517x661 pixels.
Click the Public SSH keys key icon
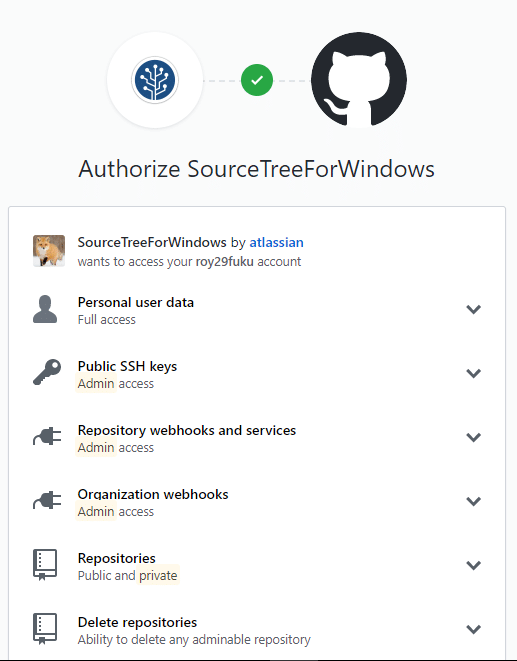coord(47,372)
